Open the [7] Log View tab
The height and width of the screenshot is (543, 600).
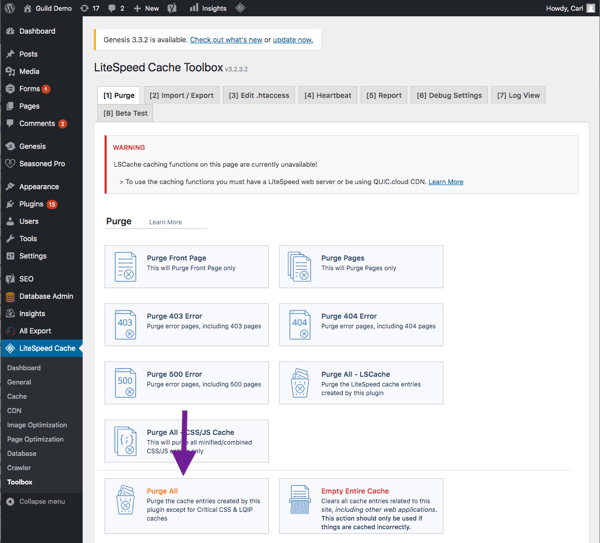[518, 95]
